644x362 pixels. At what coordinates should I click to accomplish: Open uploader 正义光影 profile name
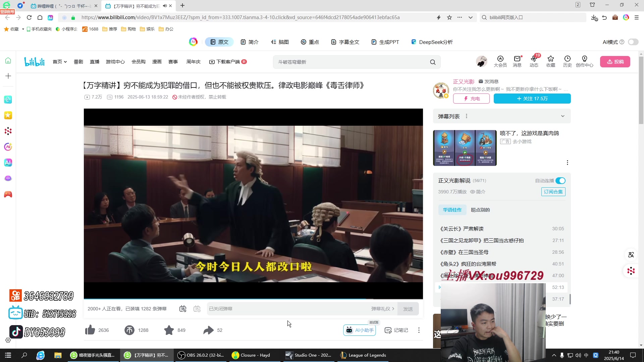tap(464, 81)
